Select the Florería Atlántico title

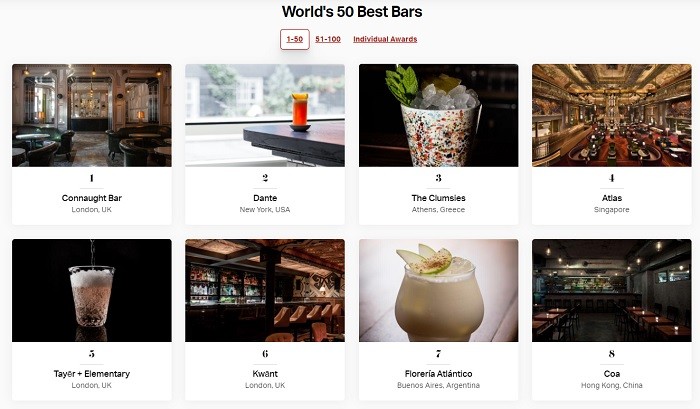pyautogui.click(x=438, y=374)
